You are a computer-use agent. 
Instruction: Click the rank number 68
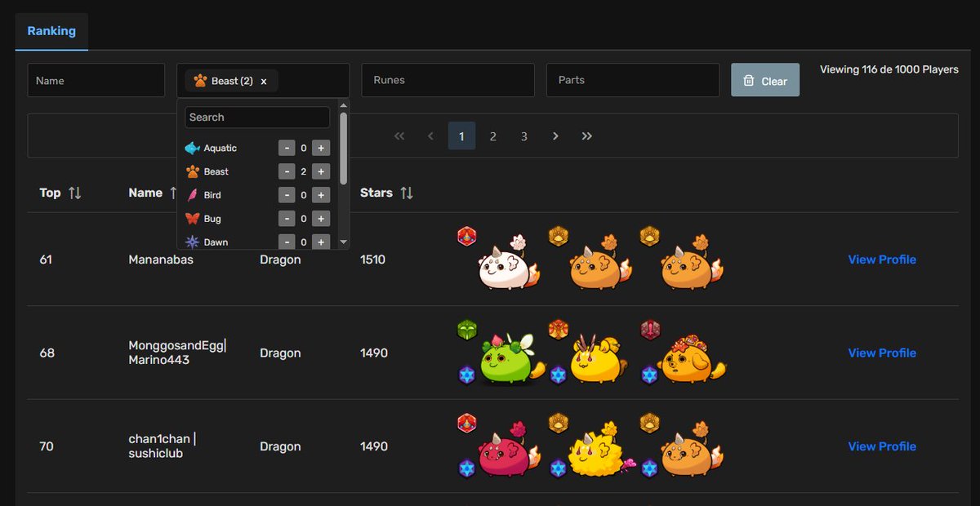click(x=47, y=353)
